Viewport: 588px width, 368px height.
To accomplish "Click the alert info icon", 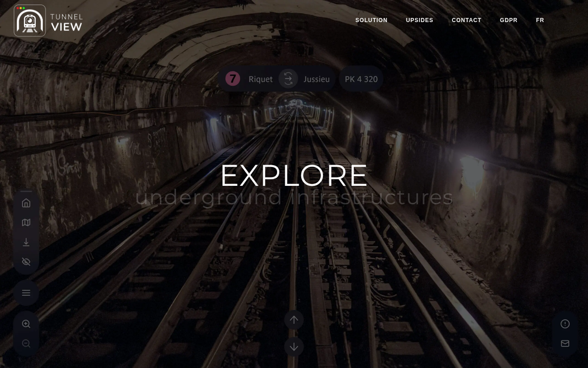I will (x=565, y=324).
